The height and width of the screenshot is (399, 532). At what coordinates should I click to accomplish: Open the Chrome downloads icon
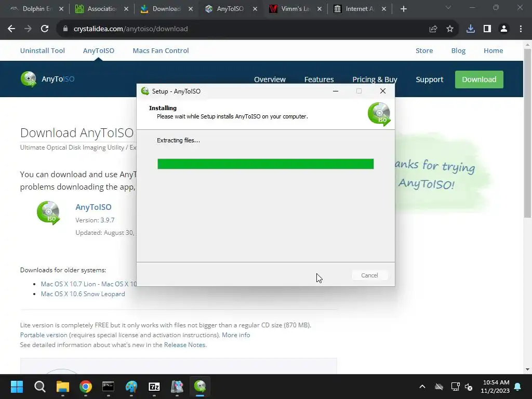(471, 29)
